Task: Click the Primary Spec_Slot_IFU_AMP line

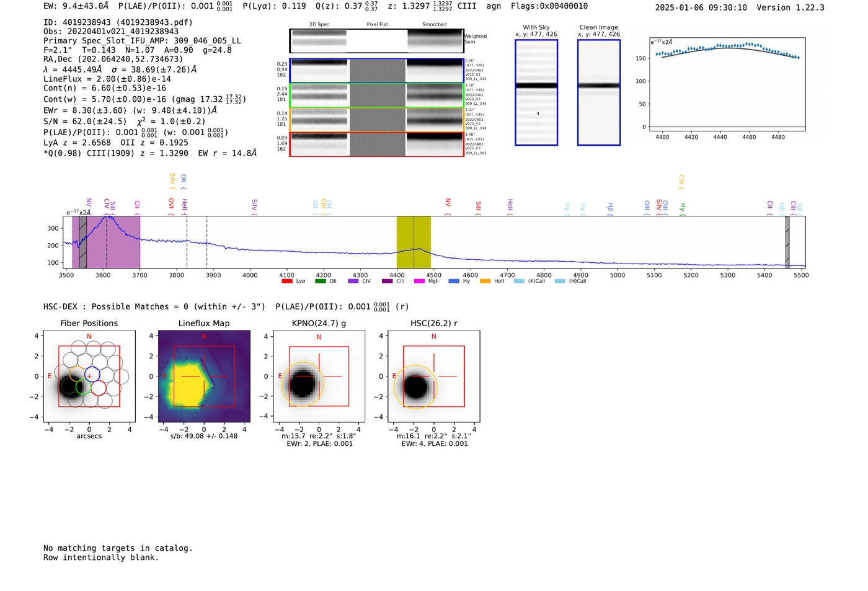Action: (143, 41)
